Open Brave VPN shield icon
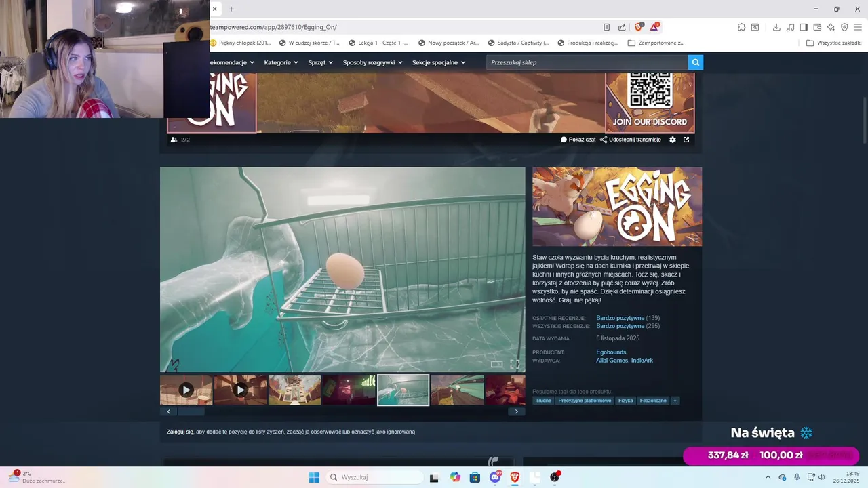Image resolution: width=868 pixels, height=488 pixels. 844,27
